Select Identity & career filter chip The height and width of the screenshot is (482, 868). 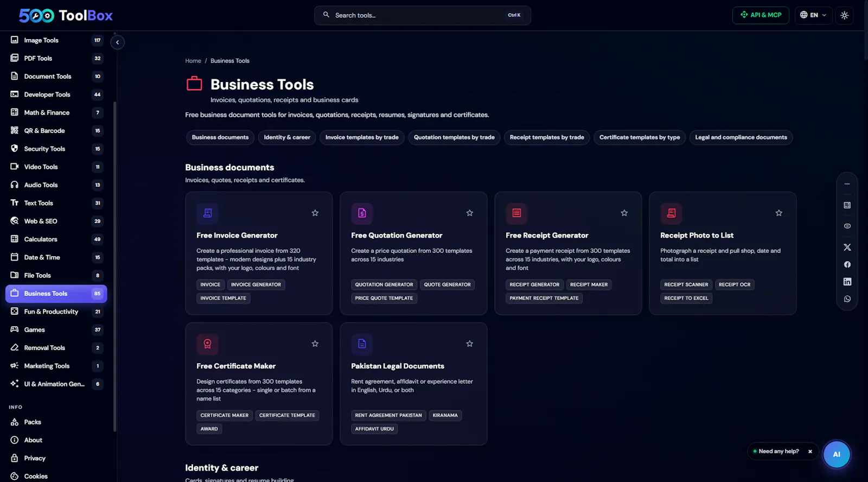[287, 137]
